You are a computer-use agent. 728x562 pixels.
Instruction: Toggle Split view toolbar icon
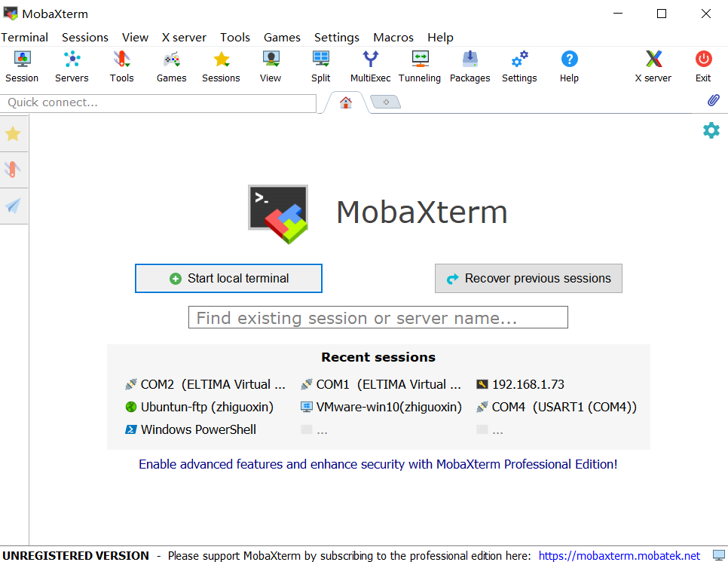click(x=320, y=66)
